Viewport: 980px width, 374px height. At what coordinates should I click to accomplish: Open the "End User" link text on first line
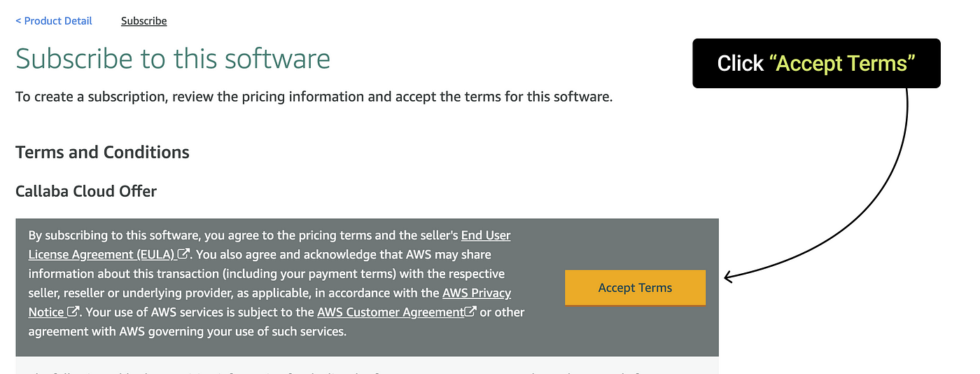tap(486, 235)
